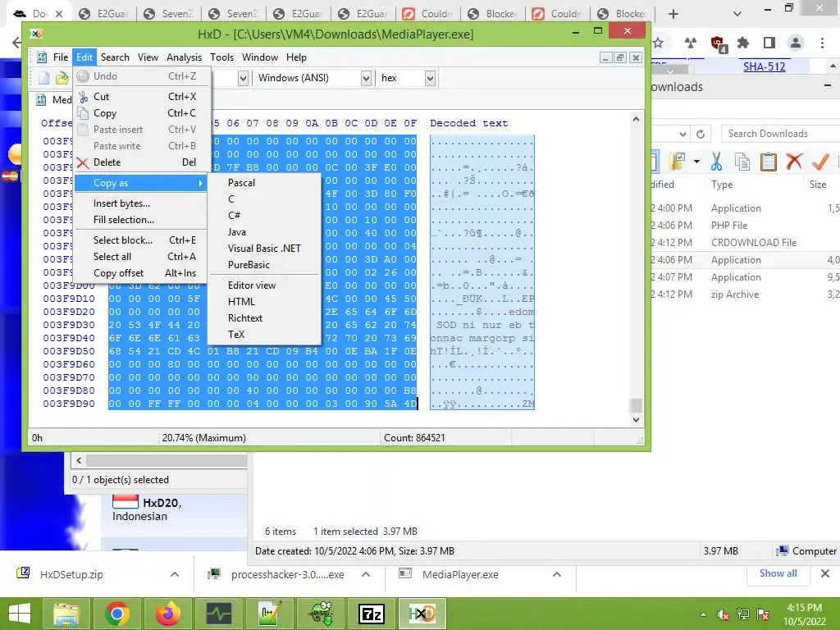Click the New file icon in HxD toolbar
Viewport: 840px width, 630px height.
(44, 78)
